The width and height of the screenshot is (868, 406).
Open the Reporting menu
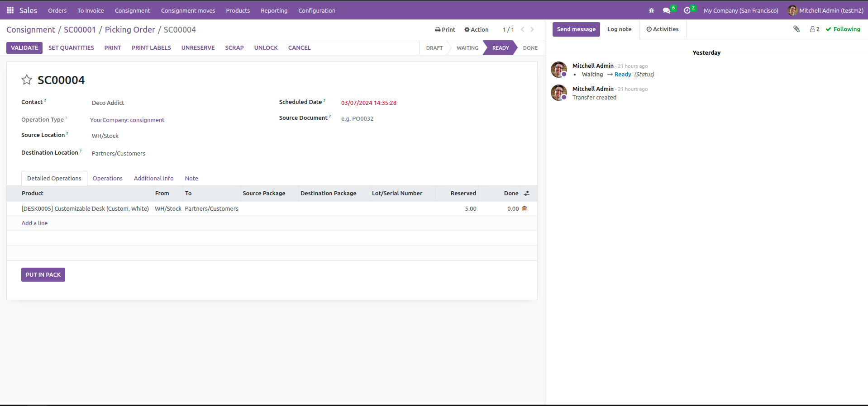click(274, 10)
